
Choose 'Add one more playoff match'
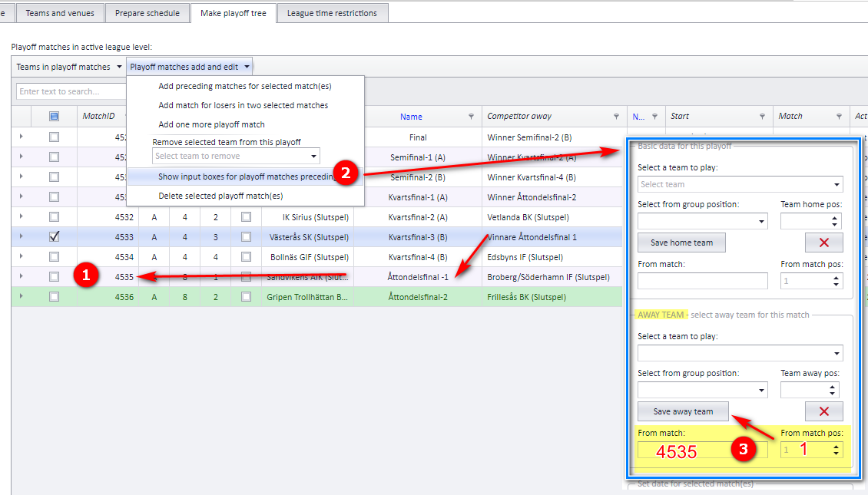[211, 124]
